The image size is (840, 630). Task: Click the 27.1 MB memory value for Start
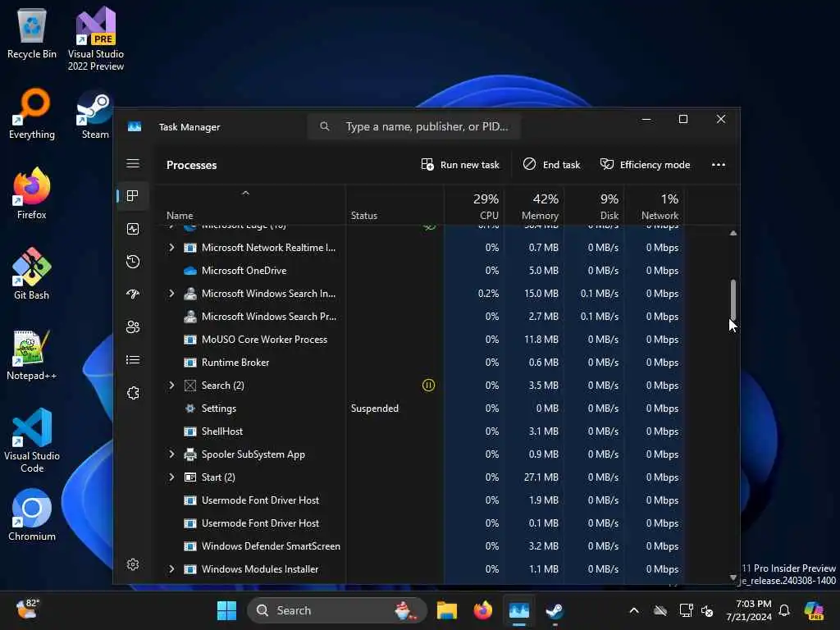[x=541, y=477]
